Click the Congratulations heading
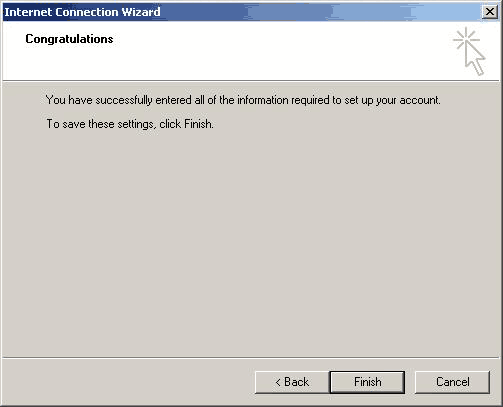503x407 pixels. [69, 39]
